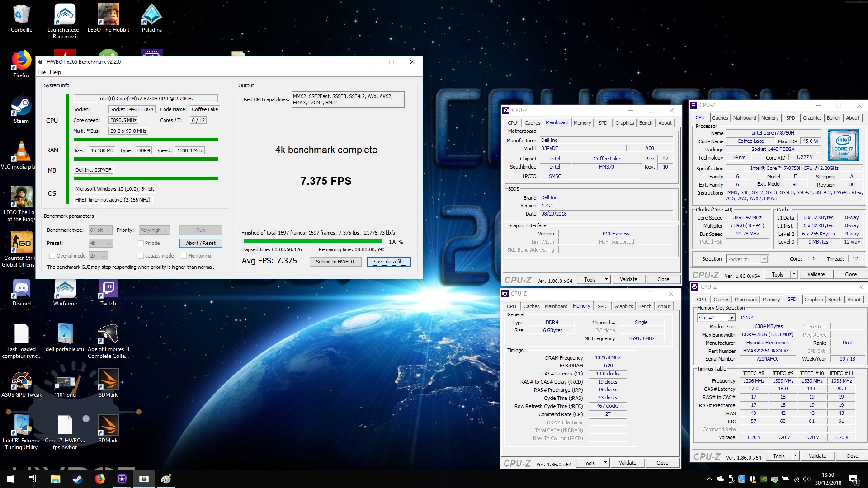Open the Paint app on the taskbar
Image resolution: width=868 pixels, height=488 pixels.
point(166,479)
